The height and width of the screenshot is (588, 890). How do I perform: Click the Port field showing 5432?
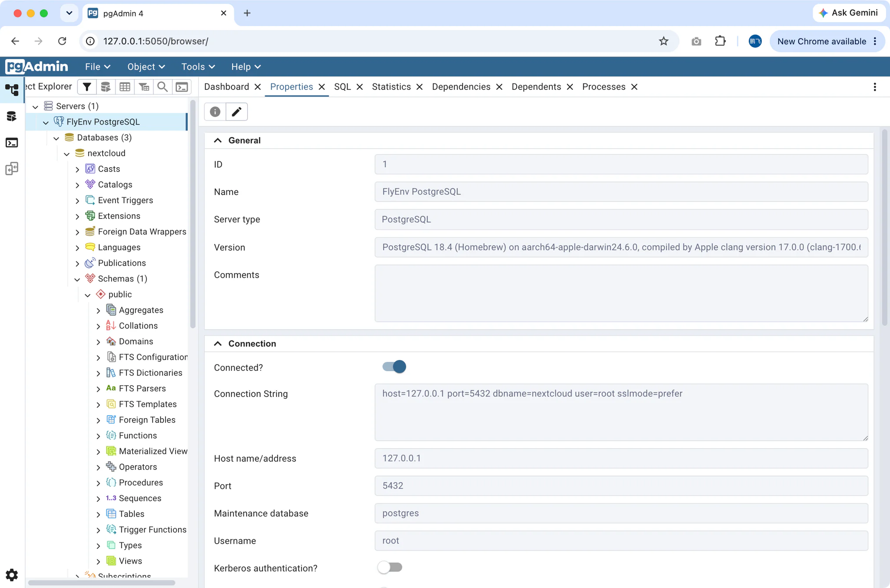pos(621,486)
